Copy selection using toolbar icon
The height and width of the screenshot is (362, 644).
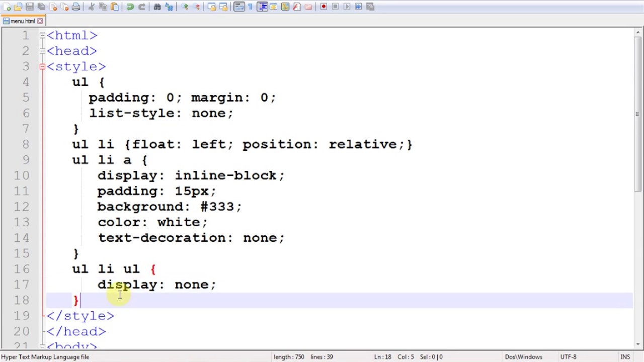[103, 7]
